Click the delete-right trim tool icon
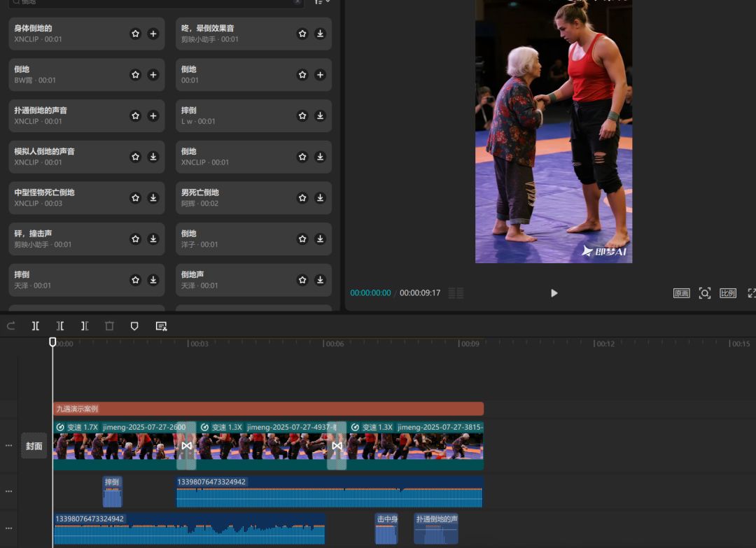The width and height of the screenshot is (756, 548). tap(85, 326)
